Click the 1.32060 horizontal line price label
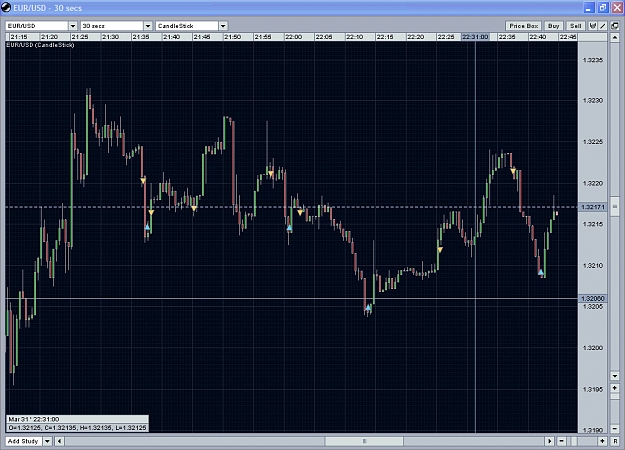Screen dimensions: 625x450 pyautogui.click(x=593, y=299)
